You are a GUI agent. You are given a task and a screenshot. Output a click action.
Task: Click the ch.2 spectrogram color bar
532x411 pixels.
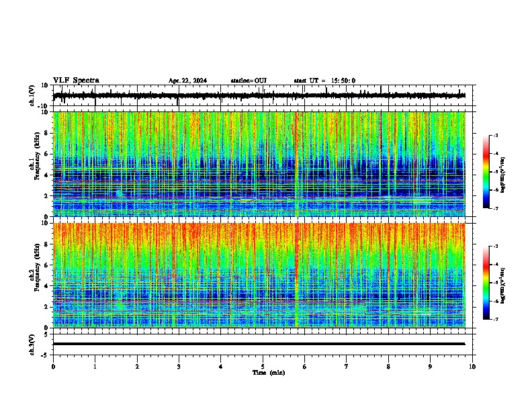(486, 283)
